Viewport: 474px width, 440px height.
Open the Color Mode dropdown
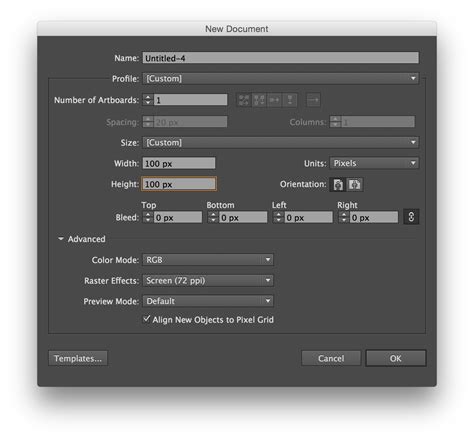(208, 260)
